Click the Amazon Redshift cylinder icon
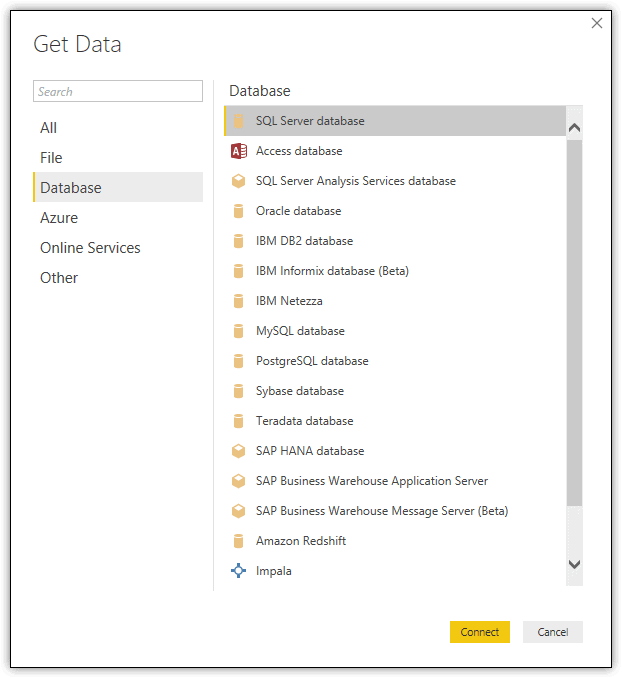 pos(238,541)
